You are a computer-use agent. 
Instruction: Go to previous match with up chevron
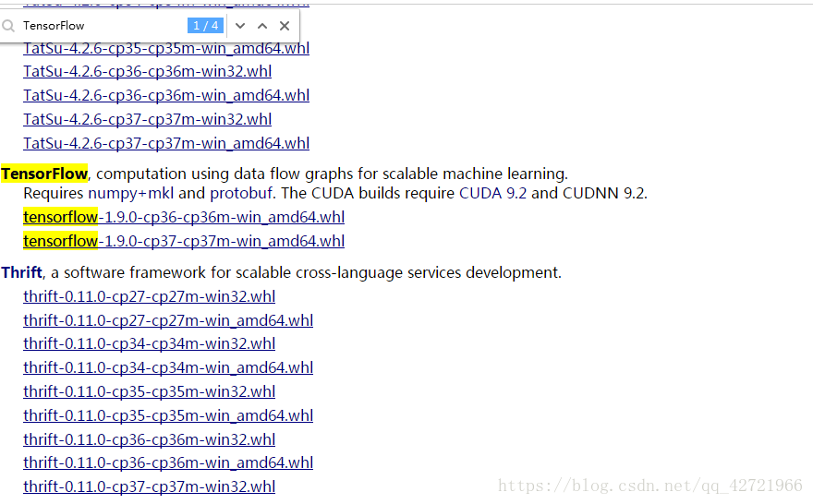coord(262,25)
